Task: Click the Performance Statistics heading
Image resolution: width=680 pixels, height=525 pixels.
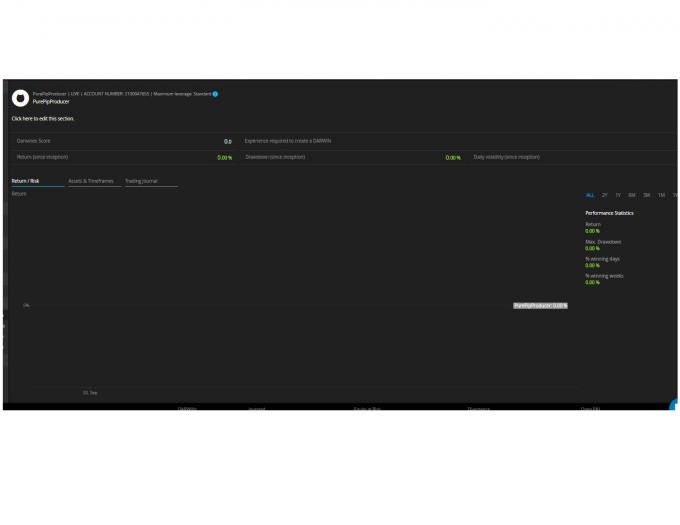Action: pos(609,213)
